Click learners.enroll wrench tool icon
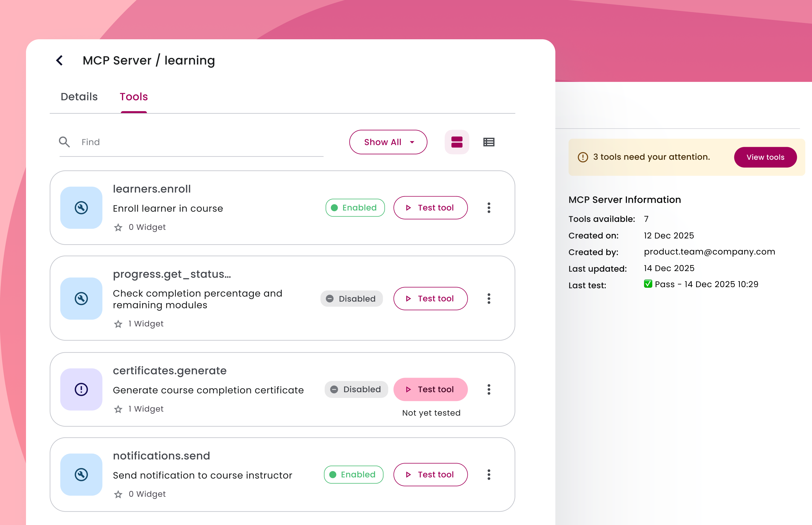This screenshot has width=812, height=525. [x=81, y=208]
